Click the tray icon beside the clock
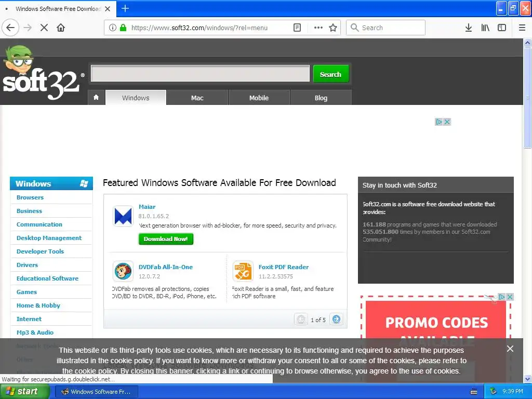Image resolution: width=532 pixels, height=399 pixels. (x=494, y=392)
